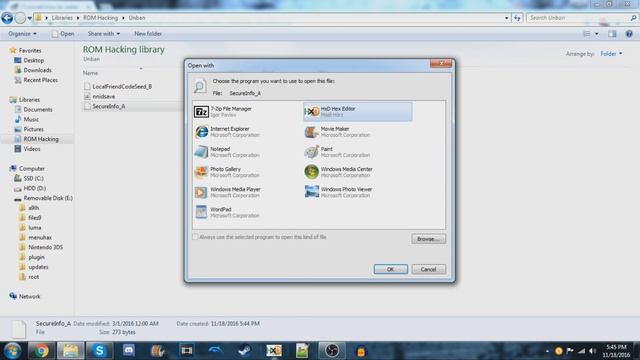Click Libraries in address breadcrumb
Screen dimensions: 640x360
click(x=62, y=18)
